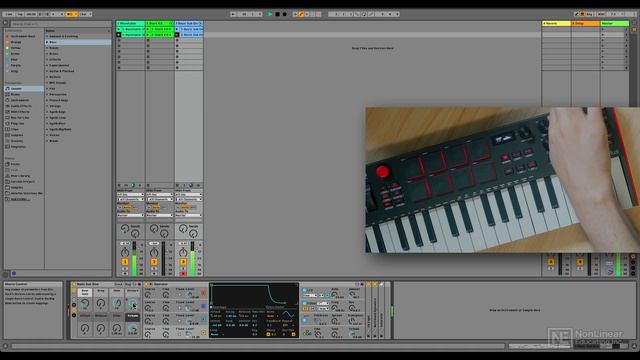Select Operator oscillator D tab
This screenshot has height=360, width=640.
204,293
